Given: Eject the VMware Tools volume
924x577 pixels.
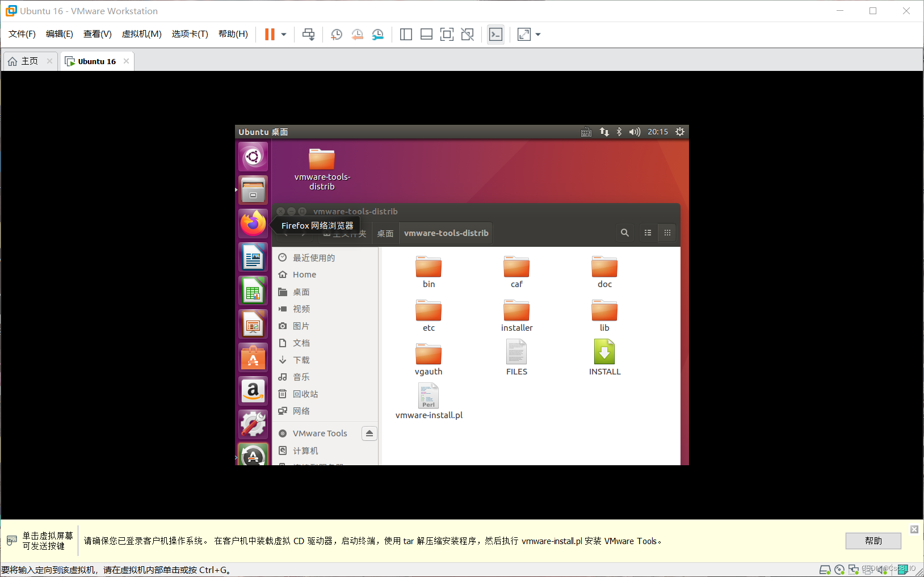Looking at the screenshot, I should [x=369, y=433].
